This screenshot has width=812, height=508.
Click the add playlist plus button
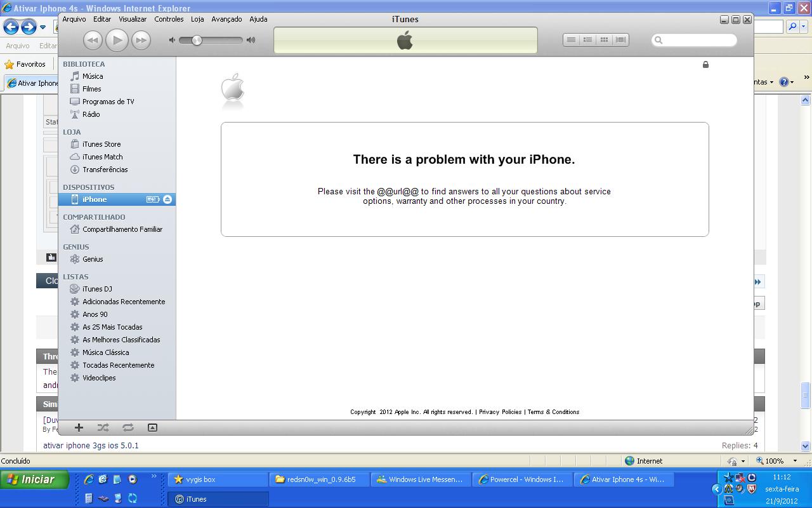pos(79,427)
